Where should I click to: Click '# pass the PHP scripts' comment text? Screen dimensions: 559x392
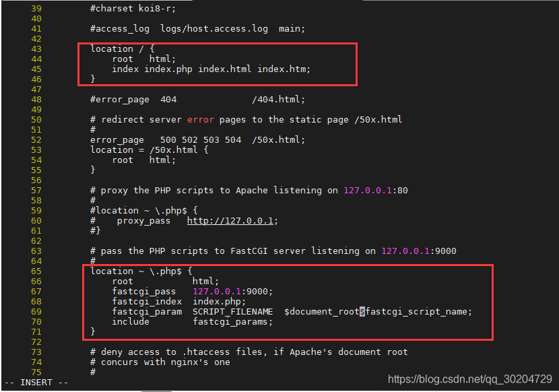(x=149, y=251)
